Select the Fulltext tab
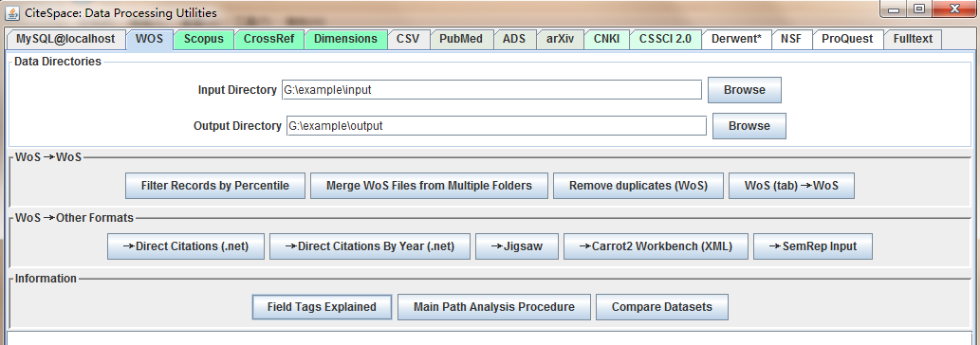The height and width of the screenshot is (345, 980). point(913,39)
